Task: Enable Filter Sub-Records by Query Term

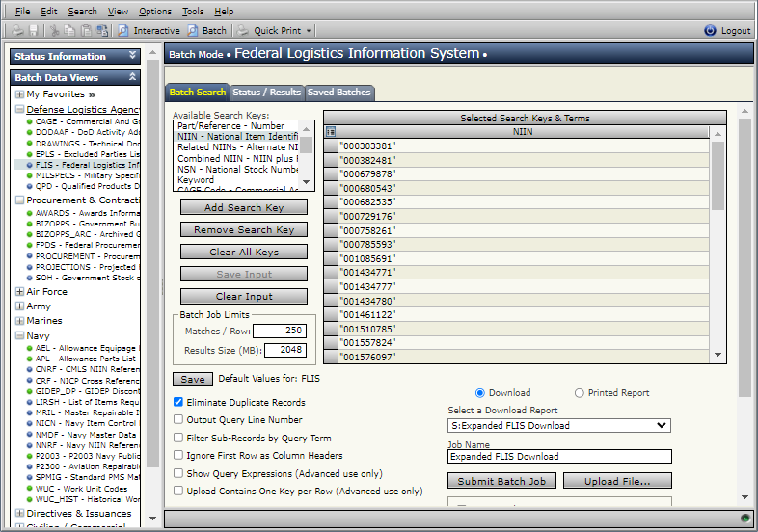Action: 178,438
